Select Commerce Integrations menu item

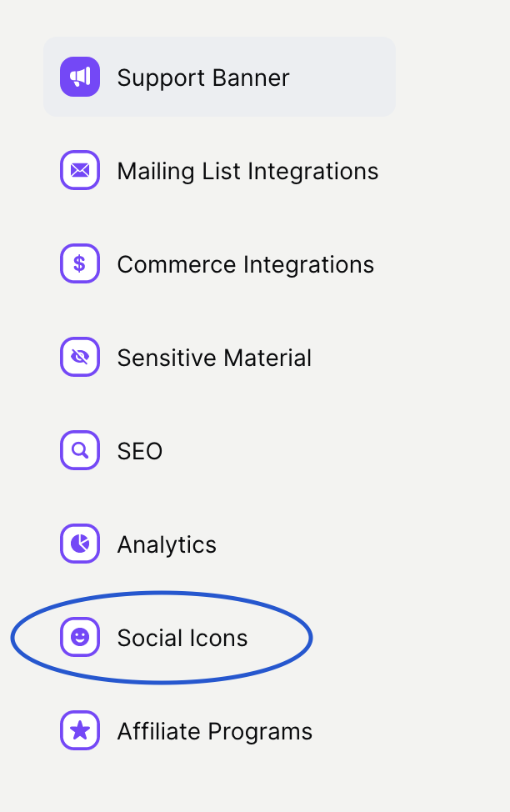[x=246, y=264]
